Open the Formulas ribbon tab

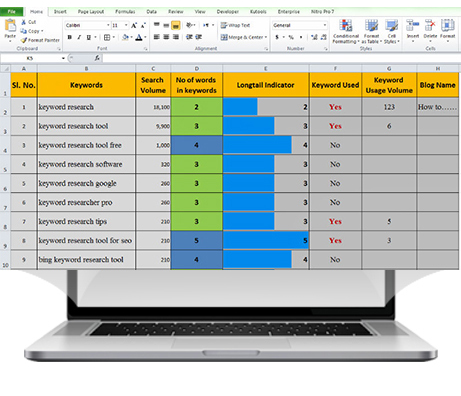pyautogui.click(x=125, y=12)
